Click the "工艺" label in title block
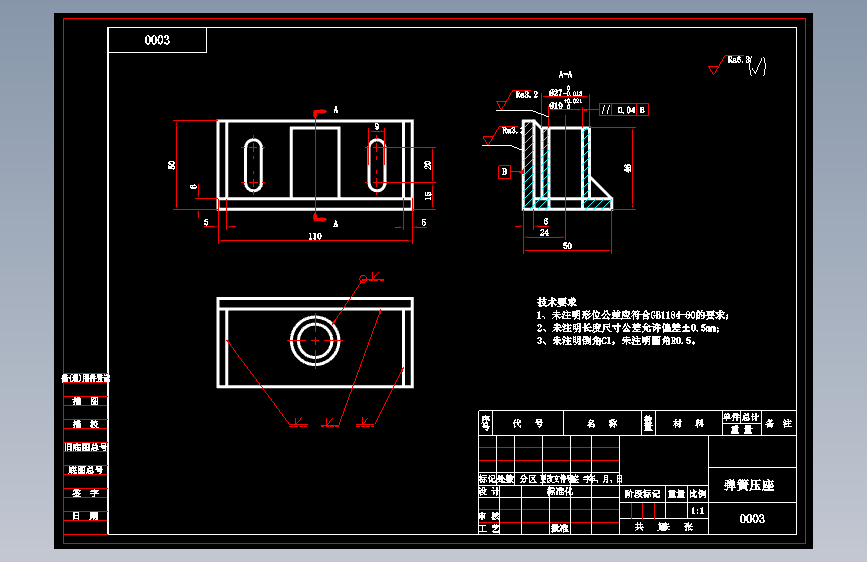 tap(489, 528)
